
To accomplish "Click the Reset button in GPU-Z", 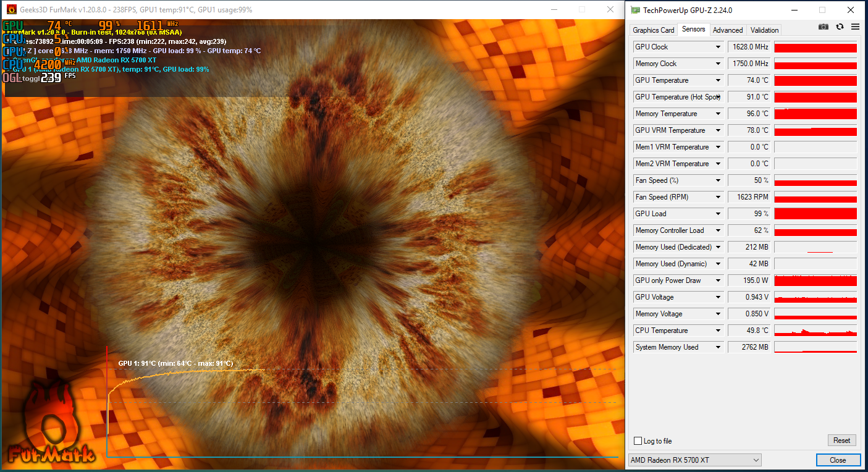I will (x=842, y=440).
